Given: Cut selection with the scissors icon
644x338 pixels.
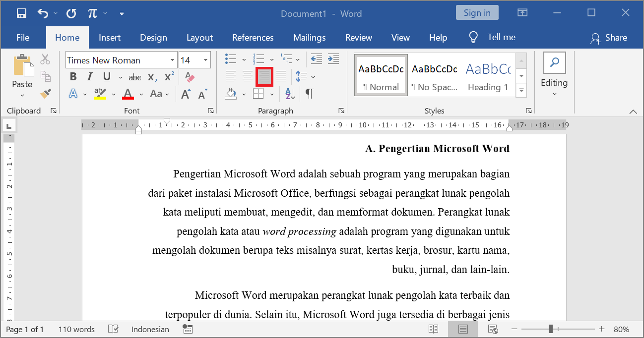Looking at the screenshot, I should pyautogui.click(x=45, y=59).
